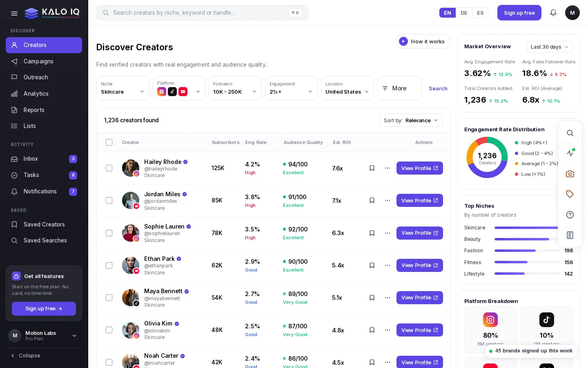Check Ethan Park row checkbox
This screenshot has width=588, height=368.
coord(109,265)
